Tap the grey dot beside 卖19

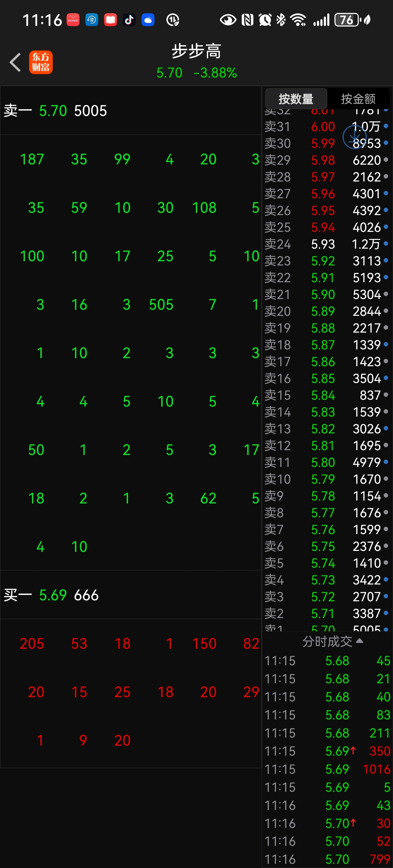click(386, 327)
